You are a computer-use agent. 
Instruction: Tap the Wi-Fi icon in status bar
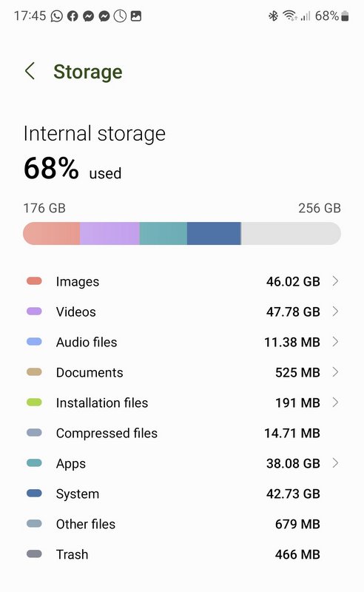pyautogui.click(x=289, y=16)
